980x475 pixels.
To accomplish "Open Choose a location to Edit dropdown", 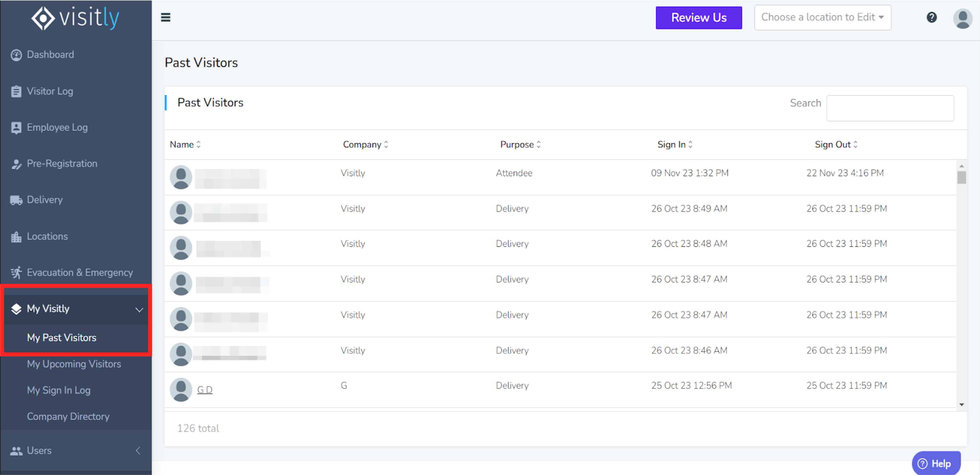I will (x=822, y=17).
